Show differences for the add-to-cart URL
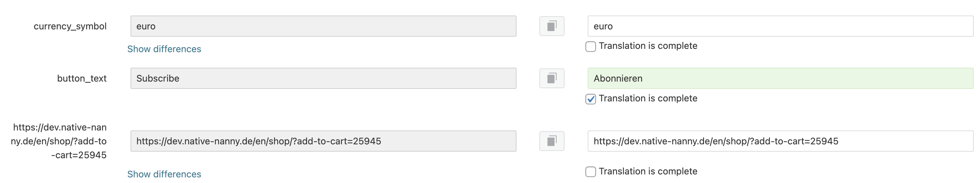This screenshot has width=980, height=183. (164, 174)
